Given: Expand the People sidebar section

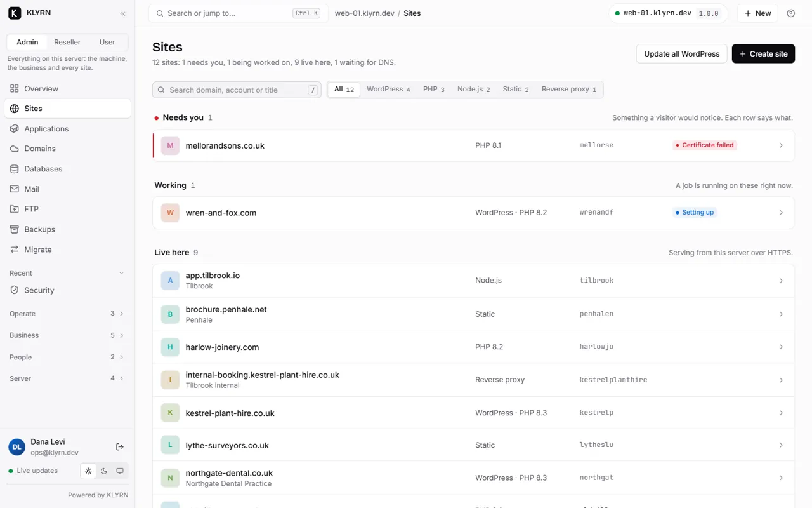Looking at the screenshot, I should (x=67, y=357).
